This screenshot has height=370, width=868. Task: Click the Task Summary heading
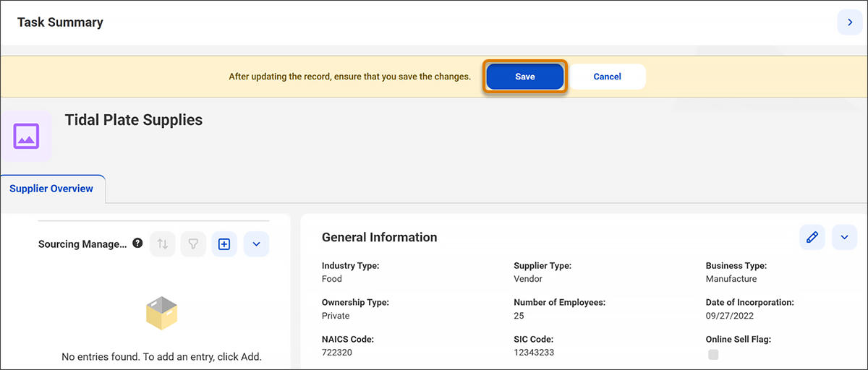pos(60,22)
